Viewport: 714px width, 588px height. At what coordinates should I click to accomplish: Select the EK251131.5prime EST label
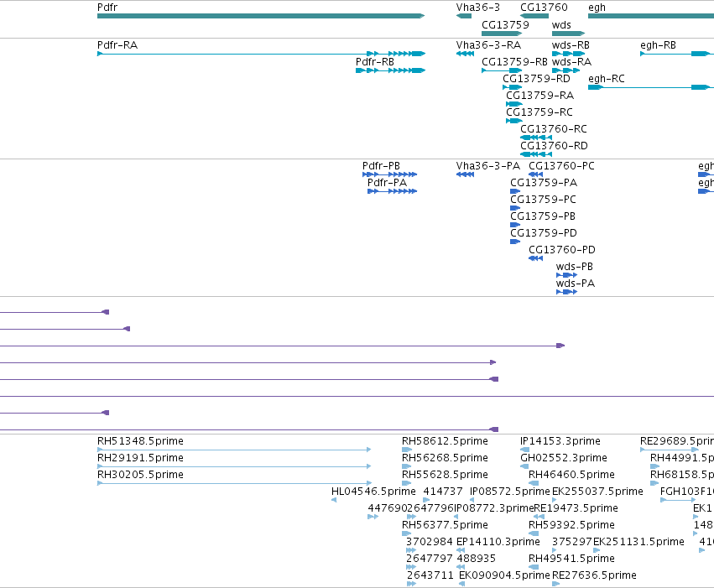click(x=638, y=543)
